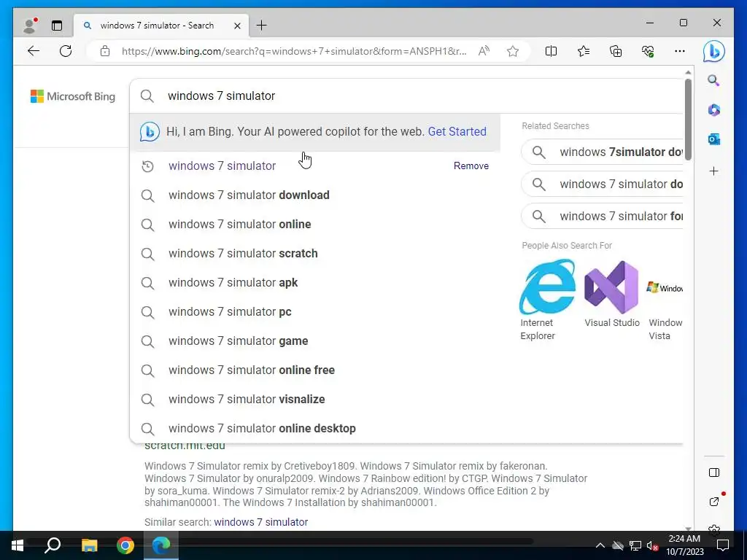
Task: Open File Explorer from taskbar
Action: (89, 545)
